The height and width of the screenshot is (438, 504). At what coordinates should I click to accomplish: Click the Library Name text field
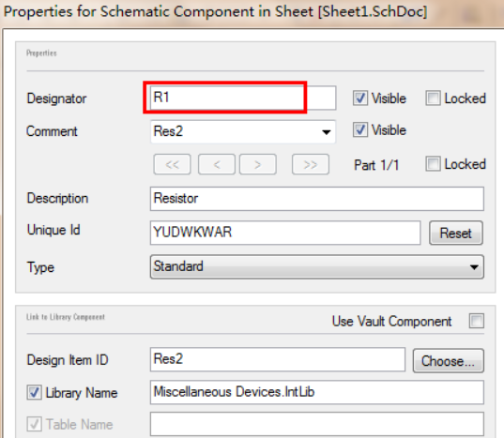tap(316, 392)
